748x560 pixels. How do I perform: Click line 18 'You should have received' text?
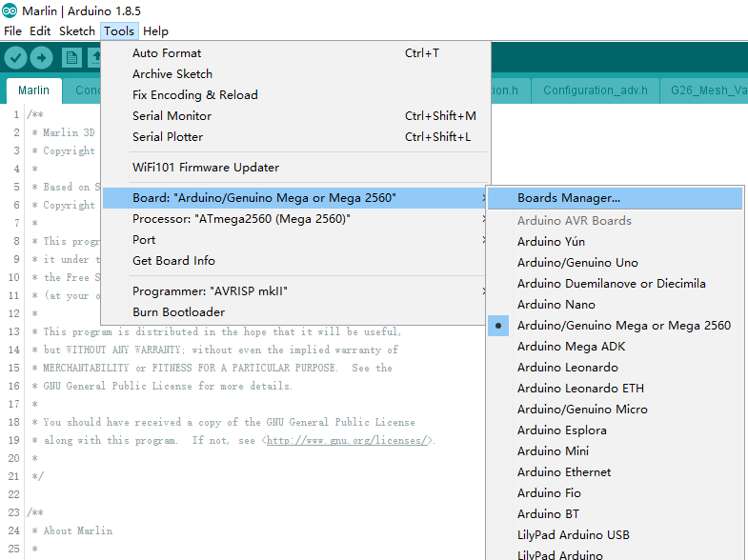click(x=223, y=422)
